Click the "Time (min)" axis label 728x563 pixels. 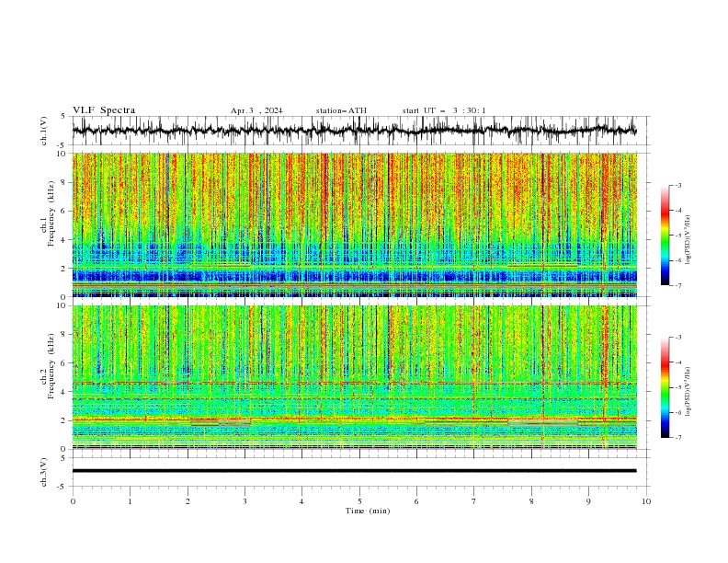(368, 511)
